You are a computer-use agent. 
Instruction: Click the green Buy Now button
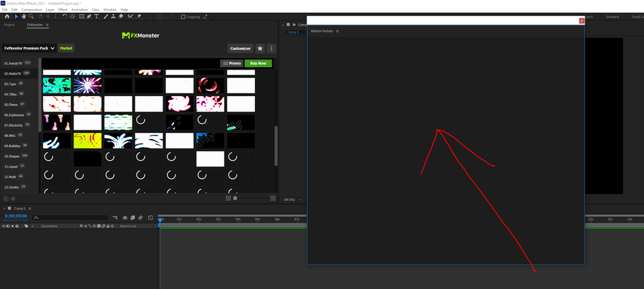click(x=258, y=63)
